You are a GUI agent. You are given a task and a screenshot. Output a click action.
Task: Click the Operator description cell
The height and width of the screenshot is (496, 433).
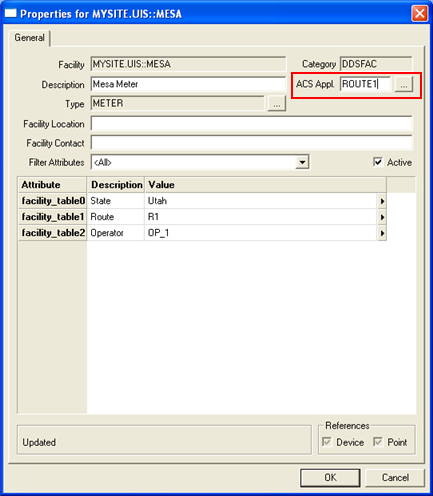(116, 233)
